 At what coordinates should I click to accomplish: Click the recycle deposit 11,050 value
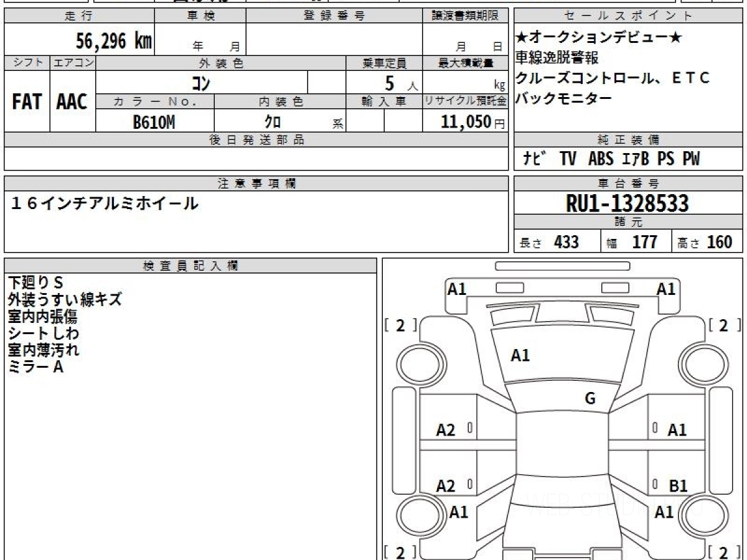(466, 122)
